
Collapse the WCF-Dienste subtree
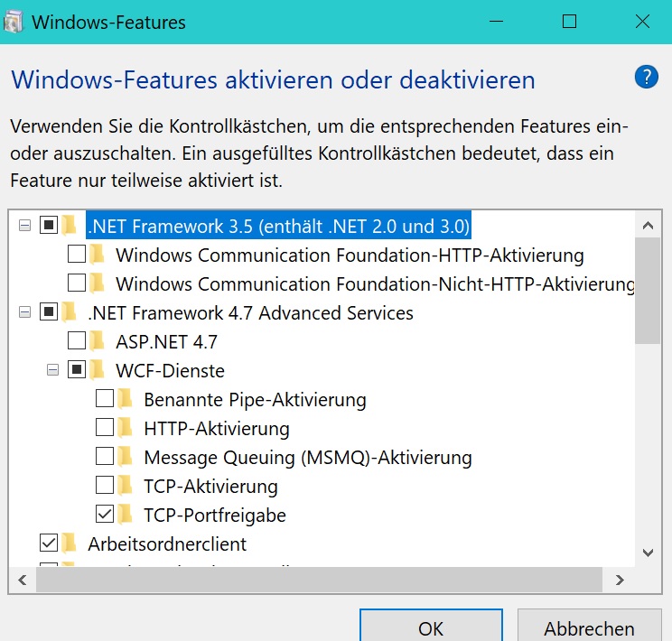52,370
